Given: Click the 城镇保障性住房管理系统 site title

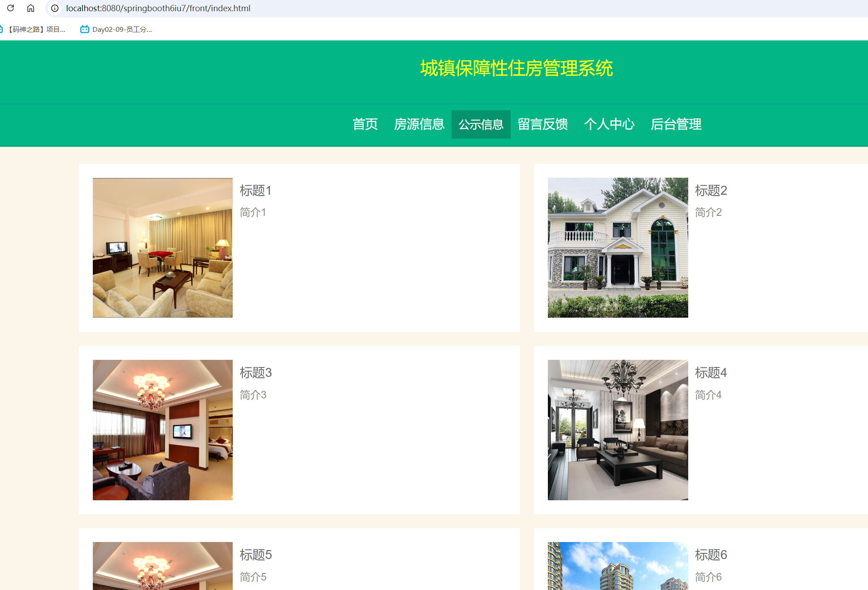Looking at the screenshot, I should pyautogui.click(x=517, y=69).
